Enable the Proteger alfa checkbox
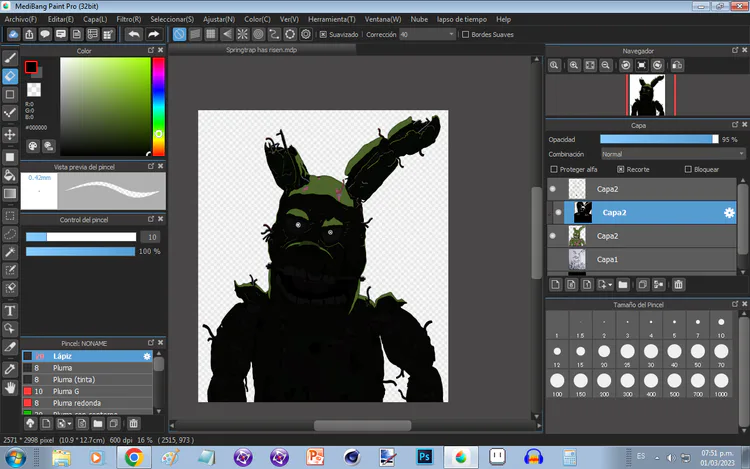 tap(553, 169)
